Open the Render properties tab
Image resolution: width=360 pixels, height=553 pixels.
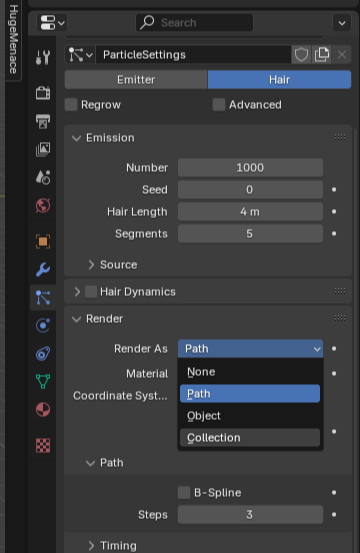pyautogui.click(x=43, y=93)
